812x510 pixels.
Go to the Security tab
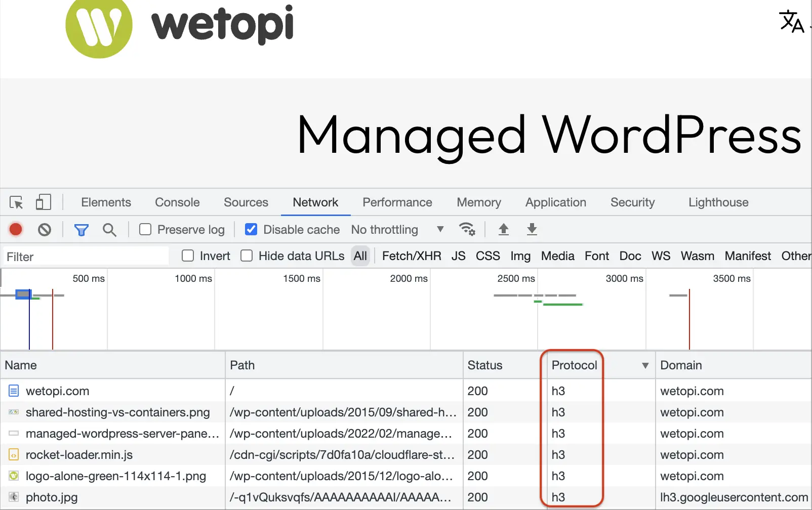pyautogui.click(x=633, y=202)
